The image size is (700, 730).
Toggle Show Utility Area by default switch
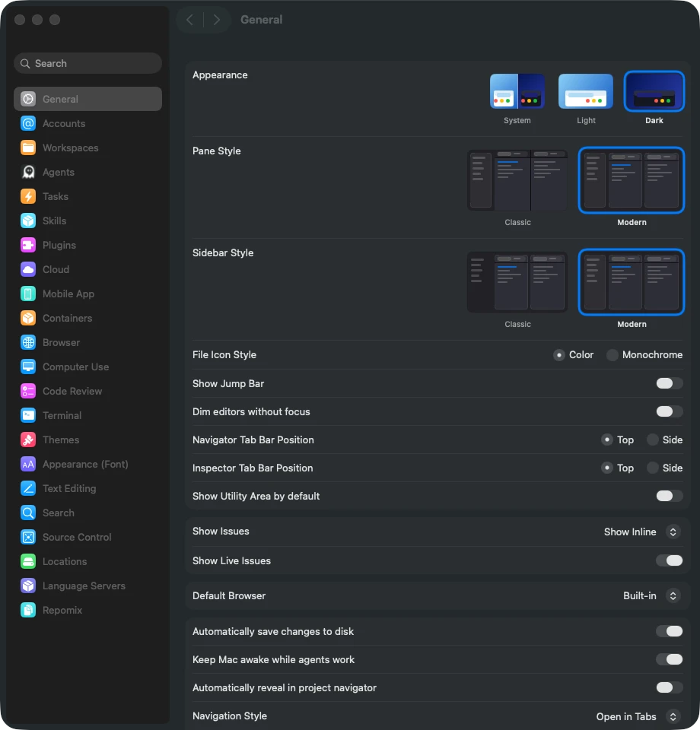pyautogui.click(x=670, y=496)
